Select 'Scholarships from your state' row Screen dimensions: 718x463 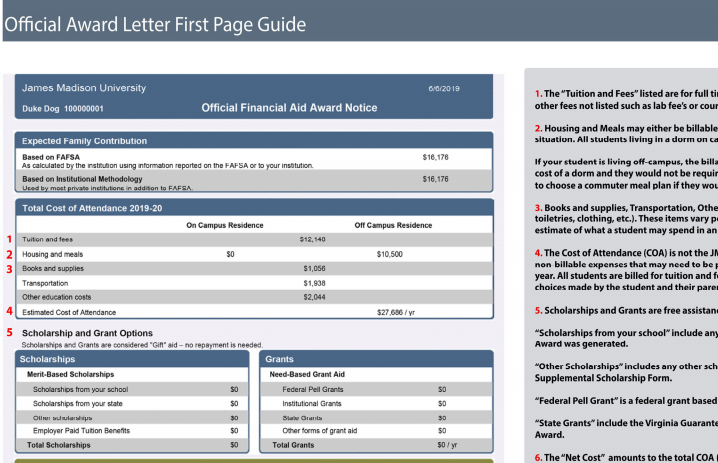pos(132,403)
